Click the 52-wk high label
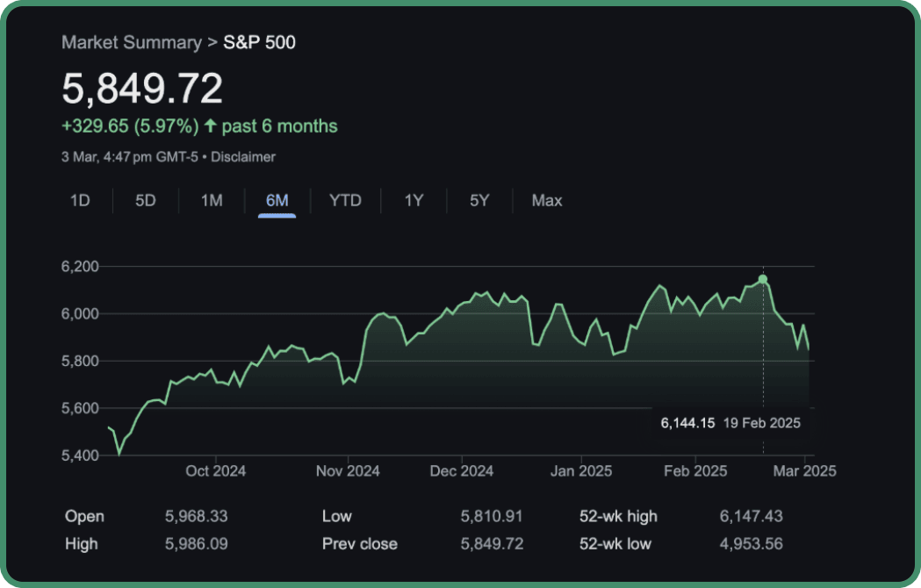This screenshot has width=921, height=588. click(x=618, y=516)
